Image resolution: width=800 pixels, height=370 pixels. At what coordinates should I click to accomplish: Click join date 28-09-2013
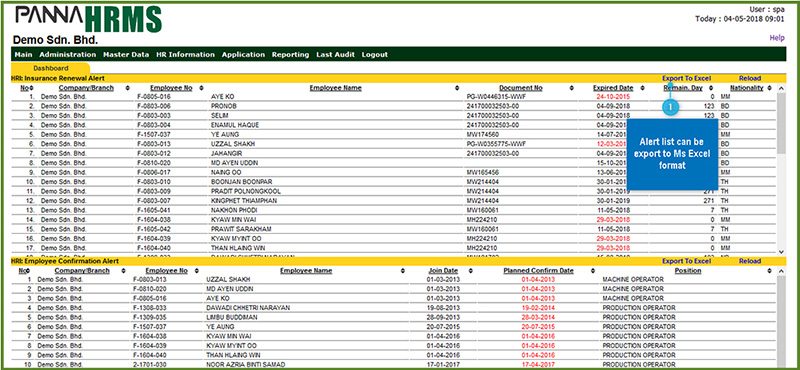click(442, 317)
